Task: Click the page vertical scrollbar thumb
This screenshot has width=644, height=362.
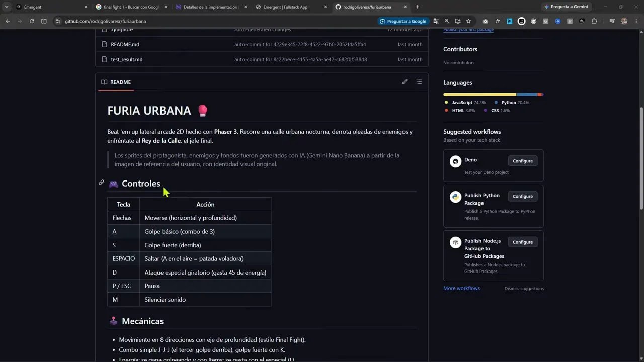Action: tap(641, 158)
